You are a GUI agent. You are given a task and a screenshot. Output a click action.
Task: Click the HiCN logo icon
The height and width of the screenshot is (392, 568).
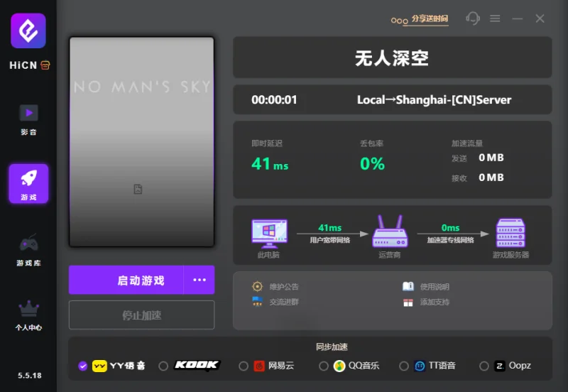28,31
